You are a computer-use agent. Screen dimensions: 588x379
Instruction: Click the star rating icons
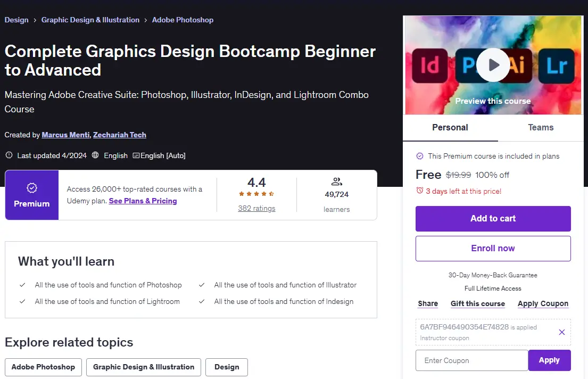[256, 194]
